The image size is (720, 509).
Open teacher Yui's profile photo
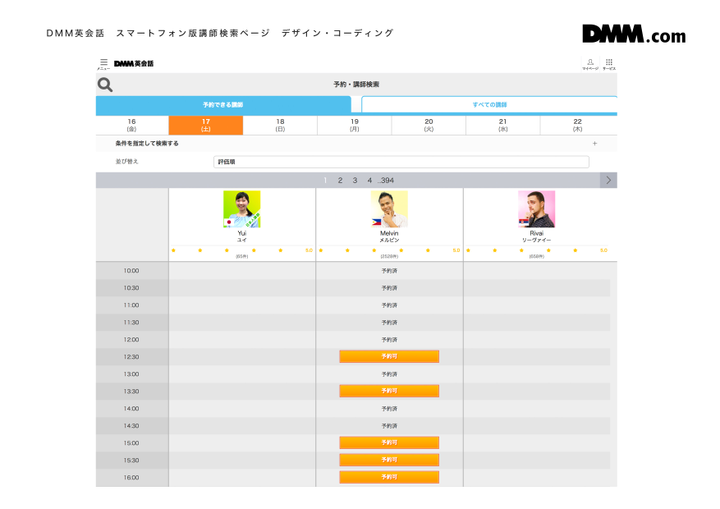point(242,209)
